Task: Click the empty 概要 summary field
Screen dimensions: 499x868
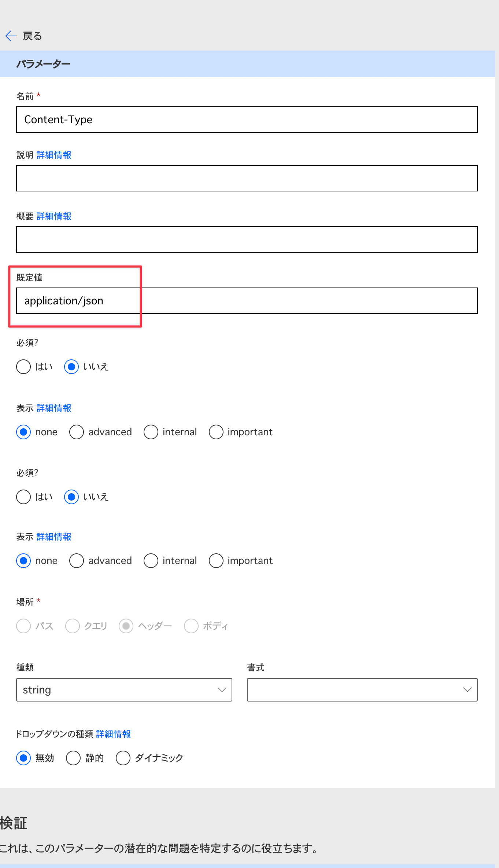Action: pos(247,239)
